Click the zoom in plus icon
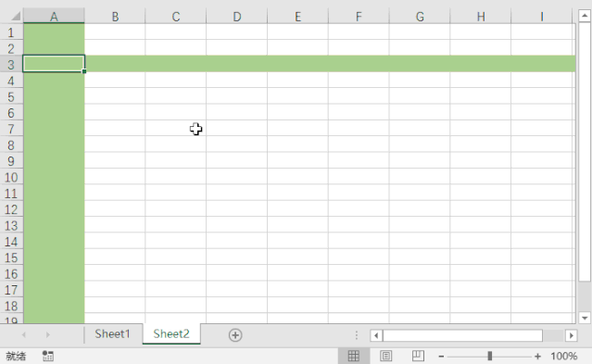Screen dimensions: 592x364 [537, 356]
